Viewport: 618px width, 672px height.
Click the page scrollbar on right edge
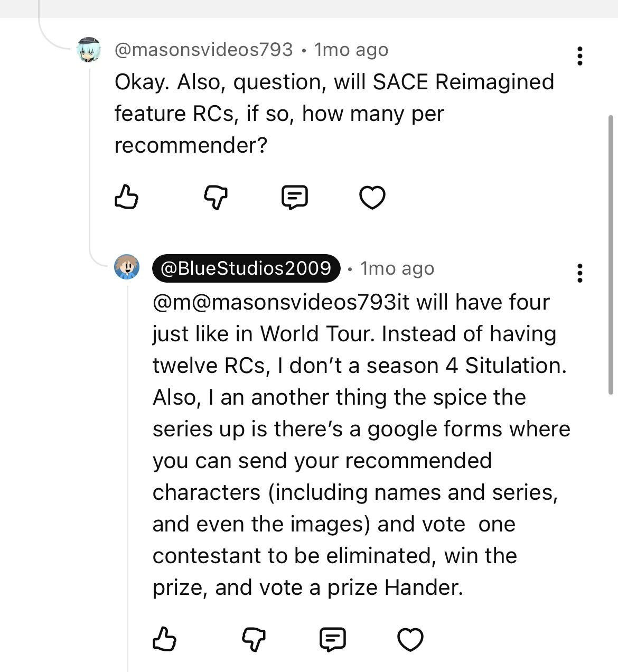(611, 254)
